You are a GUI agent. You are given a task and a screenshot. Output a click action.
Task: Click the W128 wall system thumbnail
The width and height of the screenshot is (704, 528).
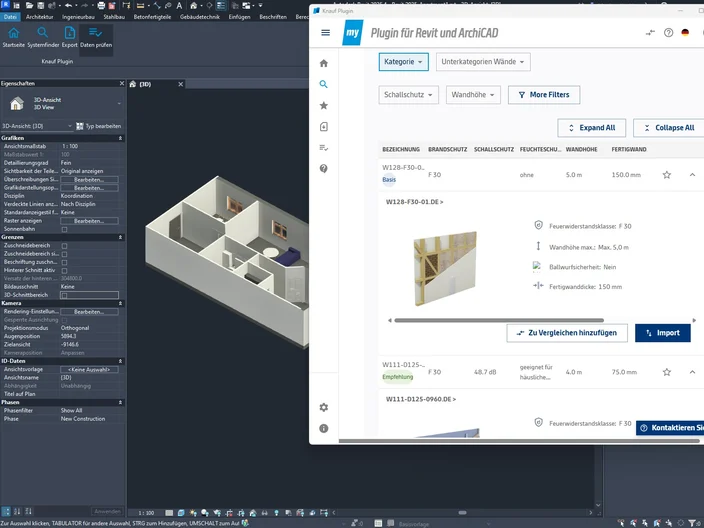tap(445, 268)
